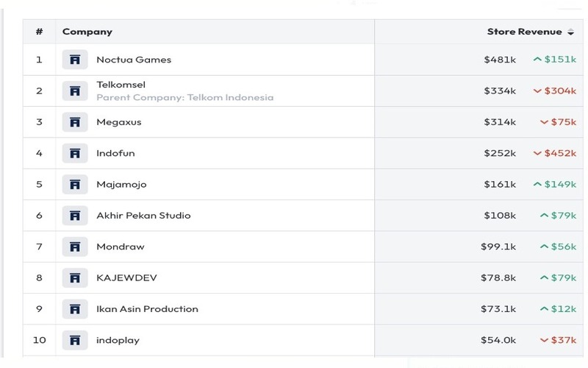
Task: Click the Telkomsel company icon
Action: click(75, 91)
